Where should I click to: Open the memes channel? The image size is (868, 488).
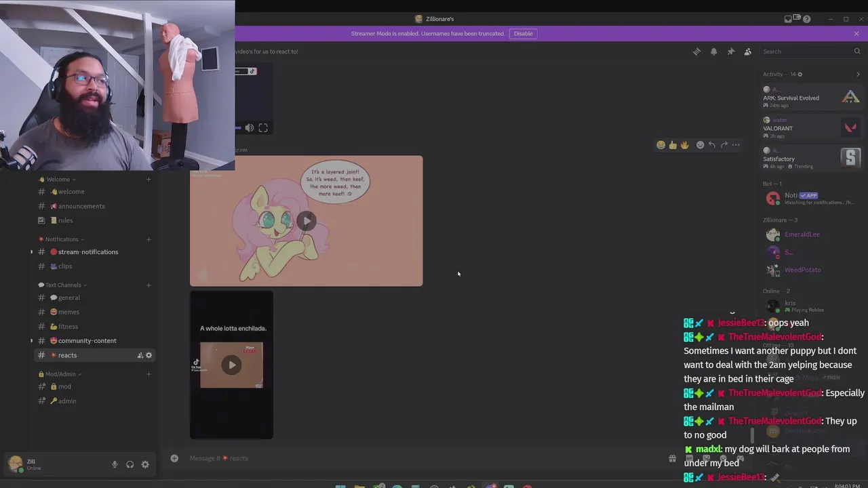tap(95, 312)
